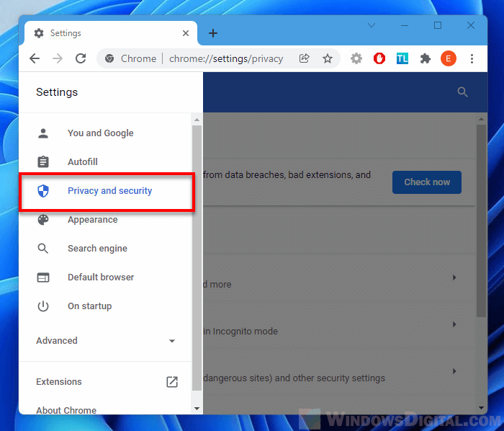Click sidebar scrollbar up arrow
504x431 pixels.
(197, 120)
